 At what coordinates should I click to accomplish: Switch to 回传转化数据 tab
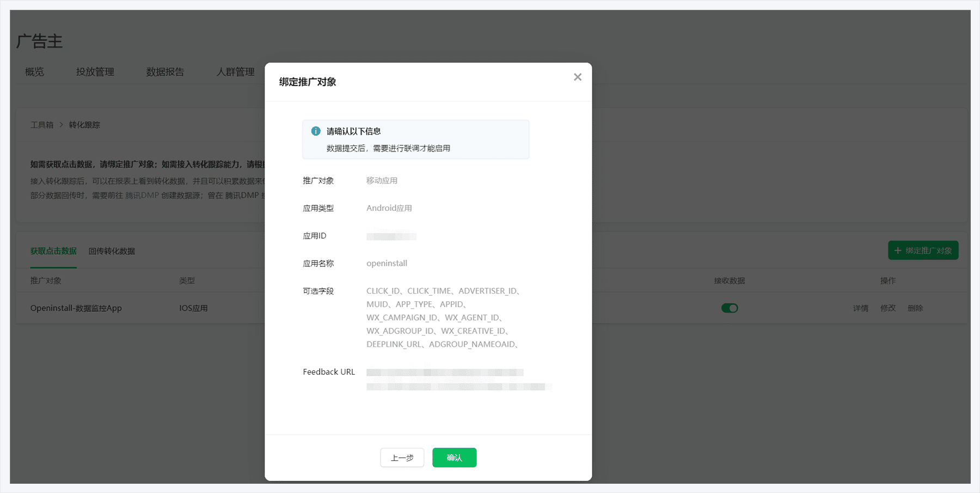pos(112,251)
